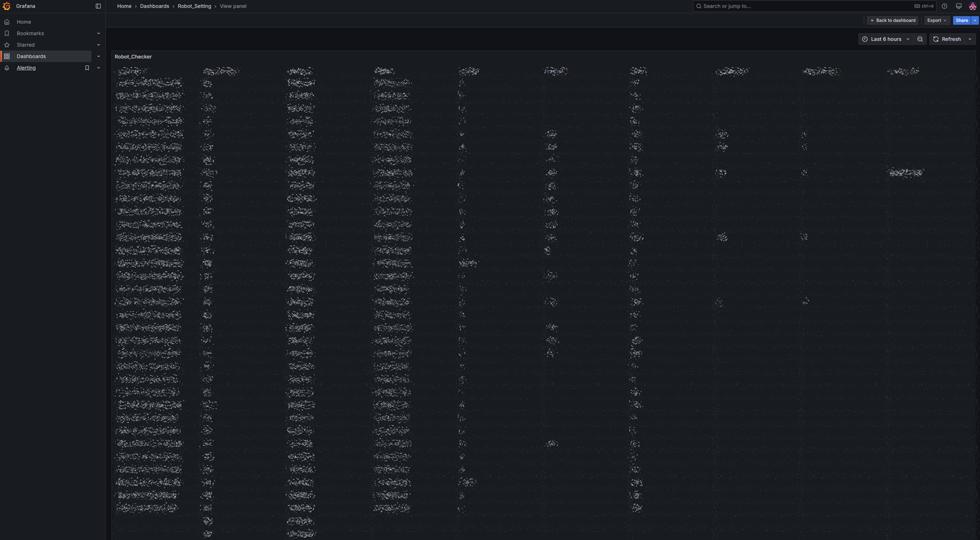Click Back to dashboard

(x=892, y=21)
